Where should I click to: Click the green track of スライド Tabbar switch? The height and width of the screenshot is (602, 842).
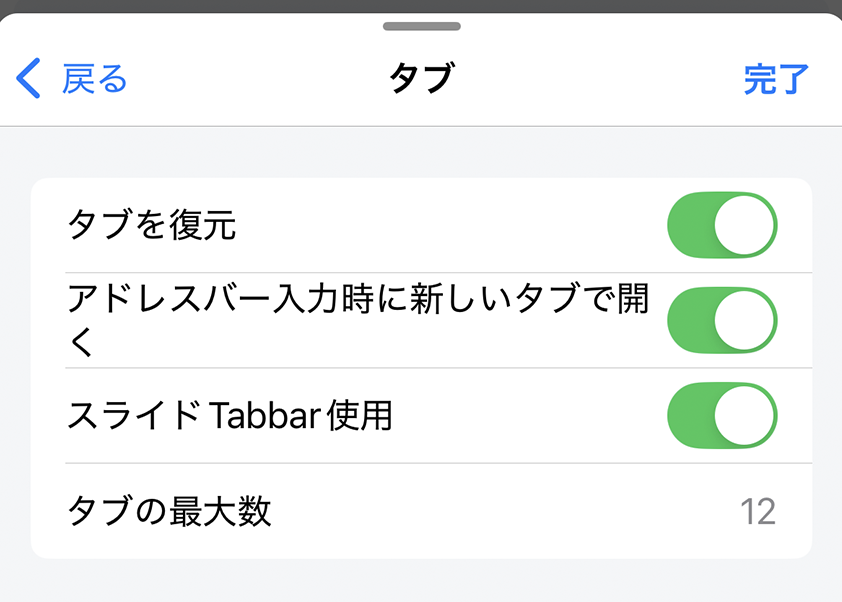click(690, 416)
